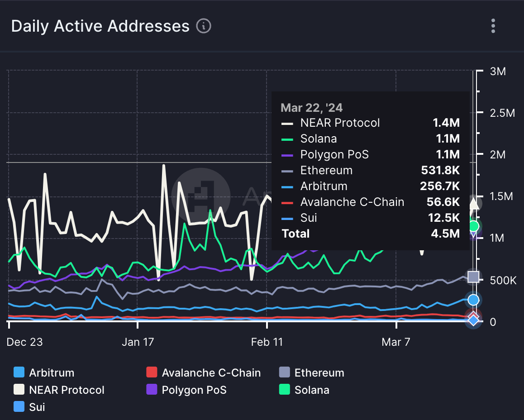
Task: Toggle the Avalanche C-Chain legend series
Action: [x=204, y=372]
